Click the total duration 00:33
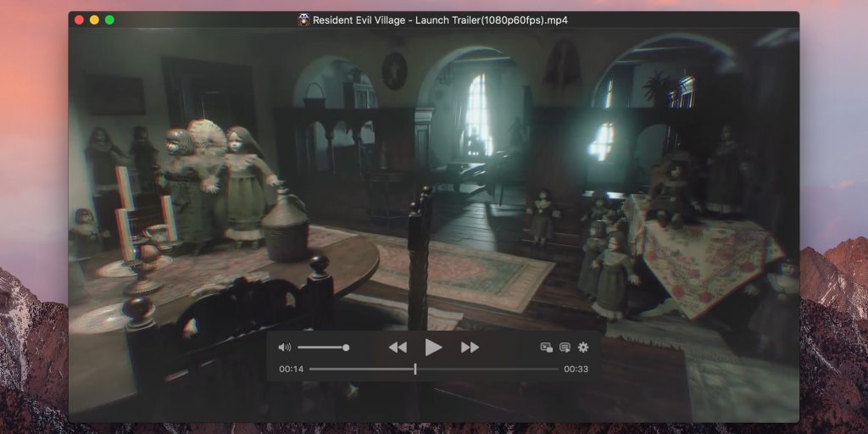This screenshot has width=868, height=434. [x=576, y=370]
